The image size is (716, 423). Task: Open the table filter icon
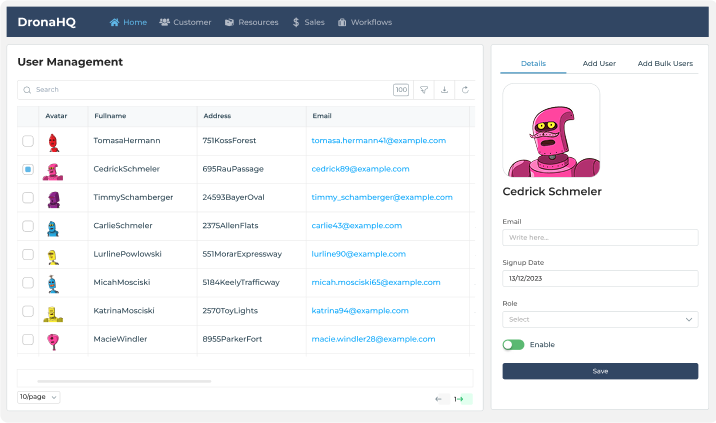click(x=424, y=90)
